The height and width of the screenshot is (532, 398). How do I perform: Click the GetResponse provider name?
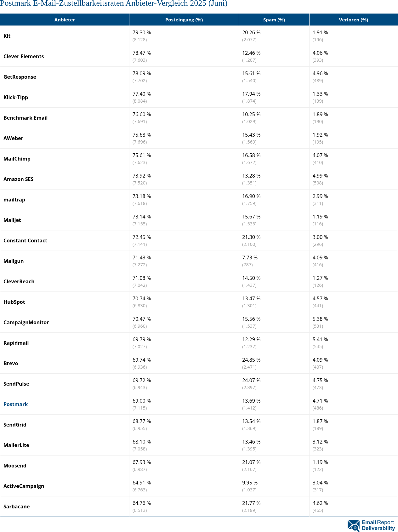tap(20, 77)
